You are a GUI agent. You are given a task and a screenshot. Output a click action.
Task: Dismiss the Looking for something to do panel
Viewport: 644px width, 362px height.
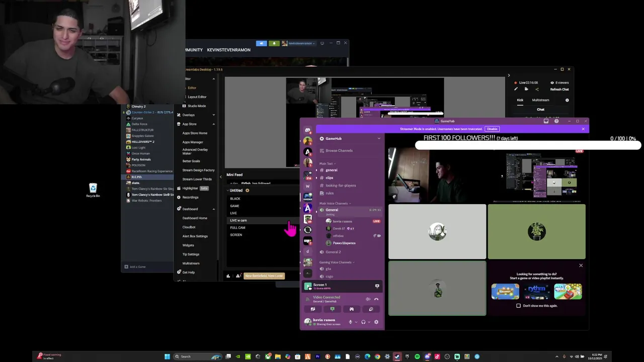point(581,265)
